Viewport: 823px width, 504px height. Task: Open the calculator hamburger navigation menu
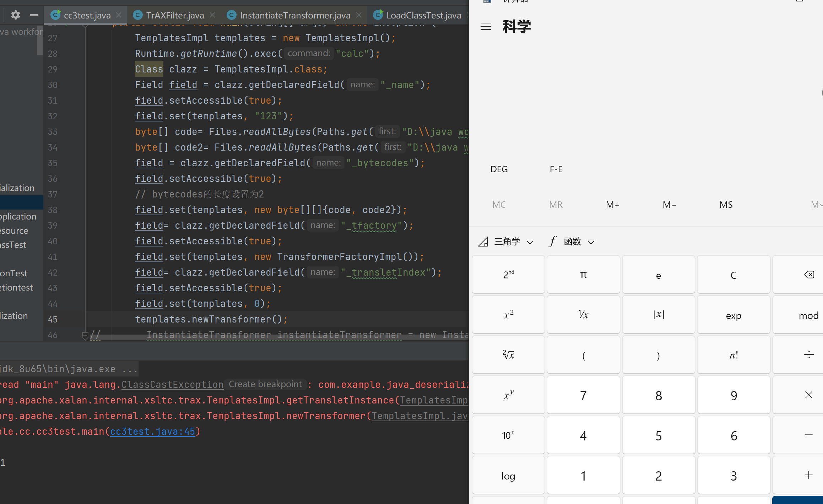coord(486,26)
